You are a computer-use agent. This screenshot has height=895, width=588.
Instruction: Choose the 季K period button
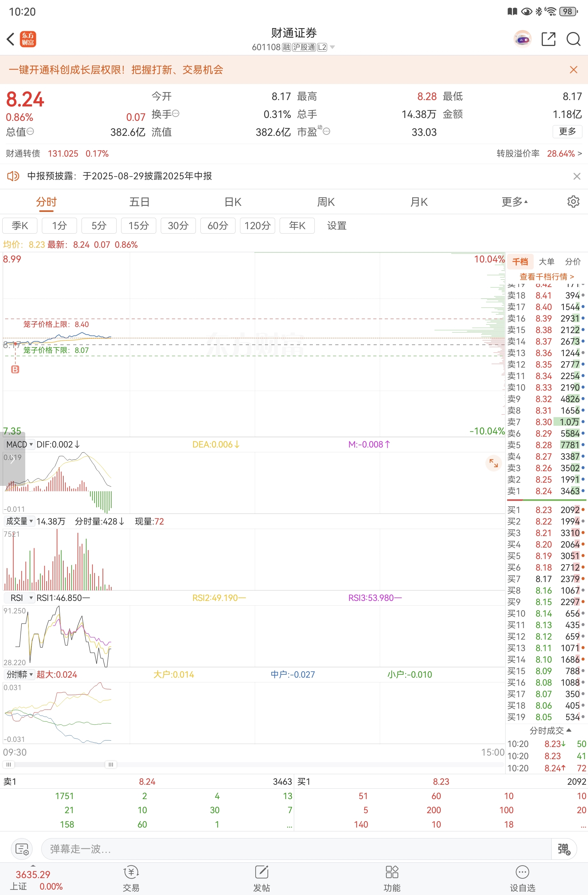pos(20,226)
